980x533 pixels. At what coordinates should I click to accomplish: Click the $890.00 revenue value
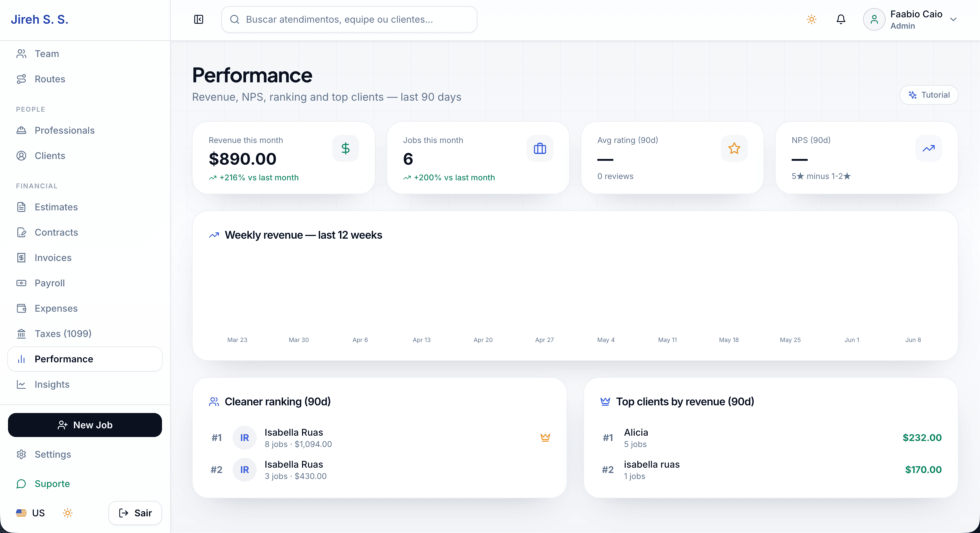click(x=243, y=159)
